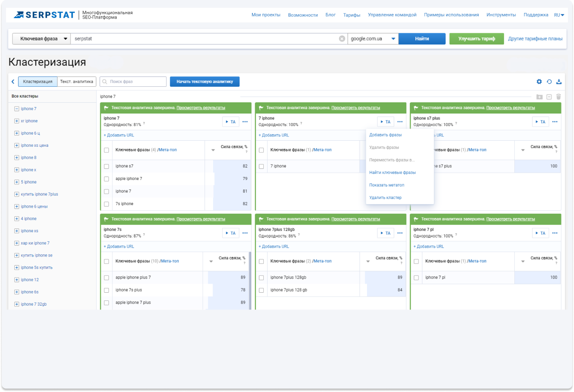Viewport: 574px width, 392px height.
Task: Expand the купить iphone 7plus node
Action: click(x=16, y=194)
